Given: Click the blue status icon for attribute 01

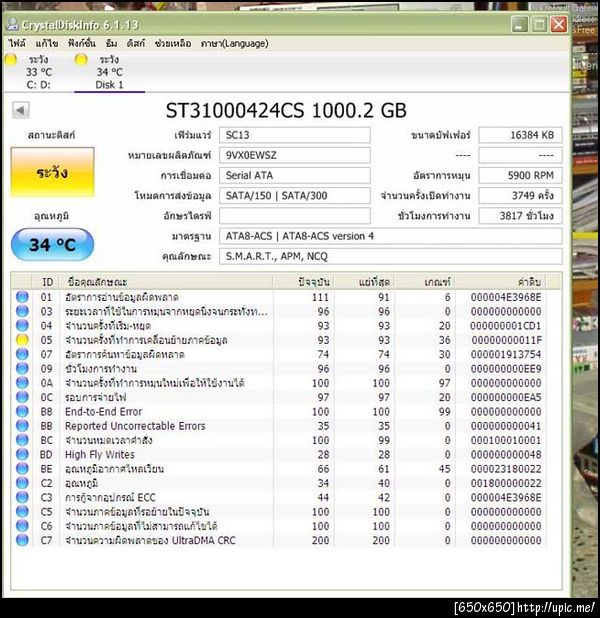Looking at the screenshot, I should (x=22, y=297).
